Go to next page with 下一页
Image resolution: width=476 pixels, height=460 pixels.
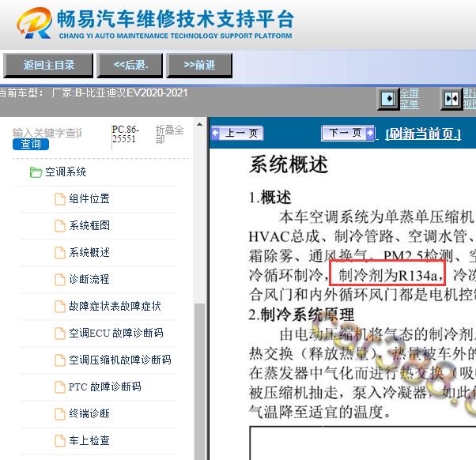[348, 133]
